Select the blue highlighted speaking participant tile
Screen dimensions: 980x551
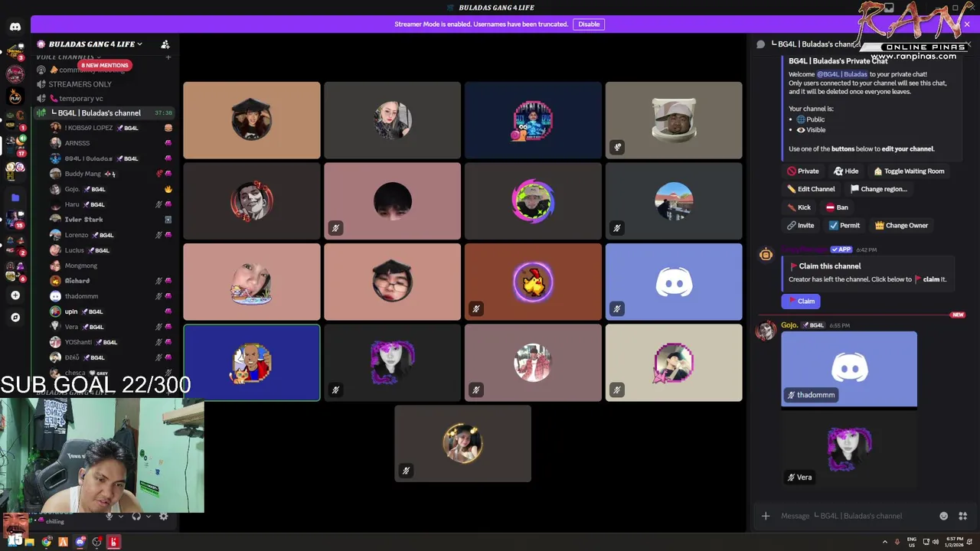pos(252,363)
